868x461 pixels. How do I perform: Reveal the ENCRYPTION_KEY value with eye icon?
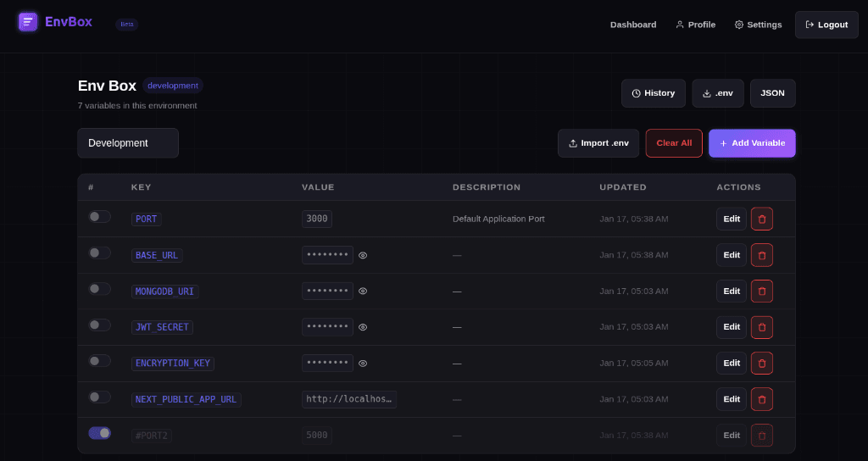click(x=363, y=363)
